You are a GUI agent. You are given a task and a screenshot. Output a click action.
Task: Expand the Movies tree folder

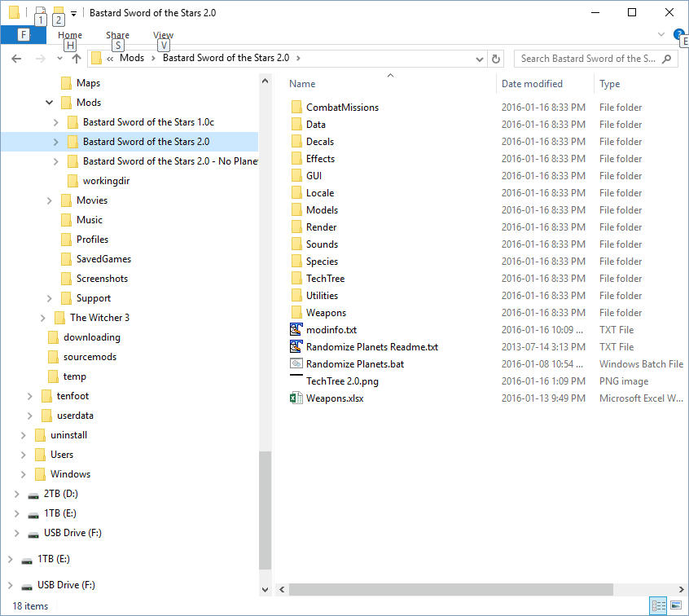(x=49, y=200)
